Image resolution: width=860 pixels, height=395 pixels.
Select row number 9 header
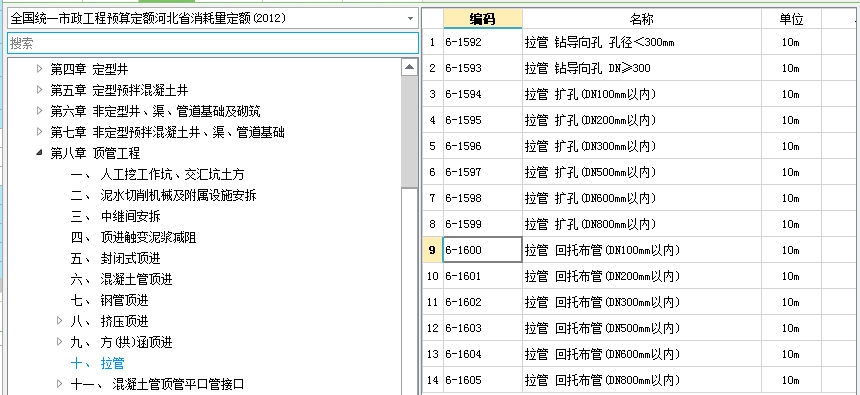coord(432,250)
